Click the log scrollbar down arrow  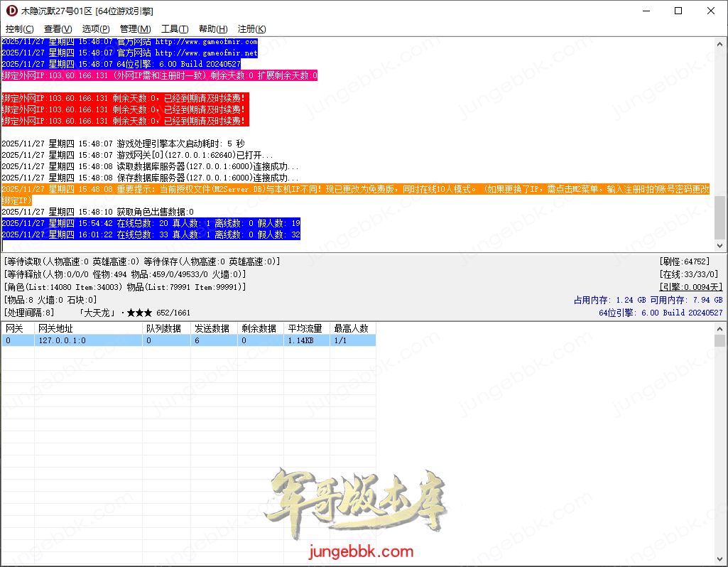pyautogui.click(x=719, y=245)
